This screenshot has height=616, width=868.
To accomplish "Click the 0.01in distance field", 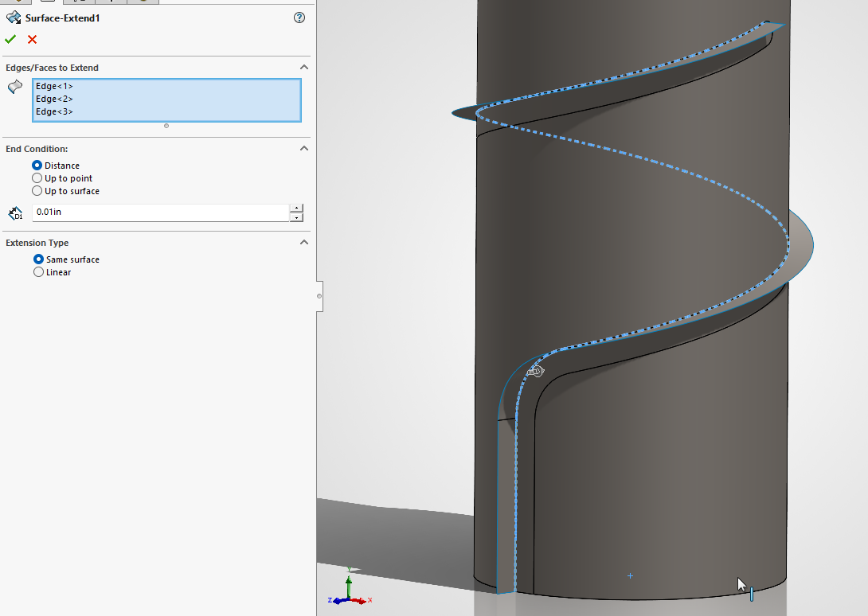I will (x=161, y=212).
